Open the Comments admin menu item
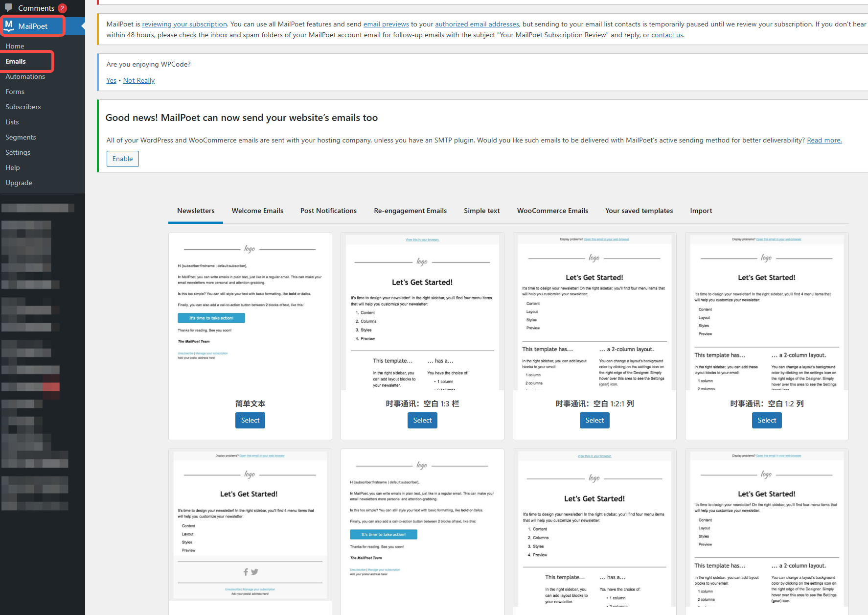The image size is (868, 615). 36,8
